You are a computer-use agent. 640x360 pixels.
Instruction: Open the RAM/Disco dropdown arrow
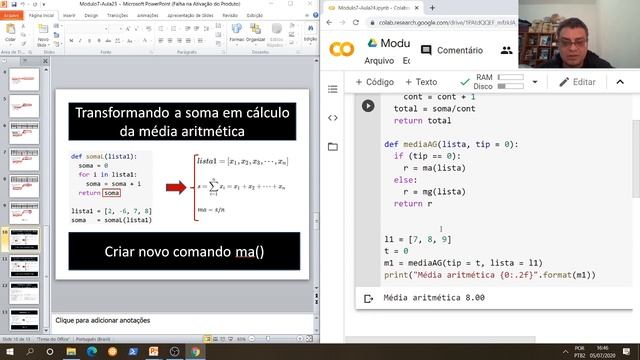tap(535, 82)
